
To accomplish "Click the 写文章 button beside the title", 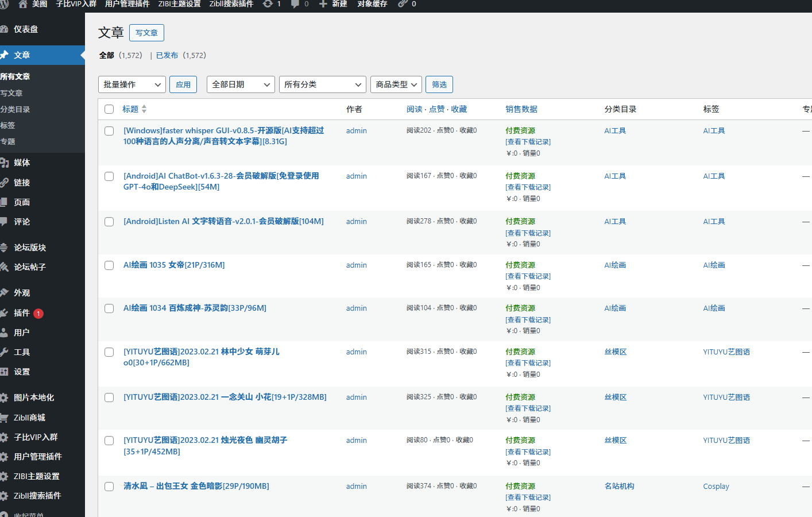I will pyautogui.click(x=146, y=33).
